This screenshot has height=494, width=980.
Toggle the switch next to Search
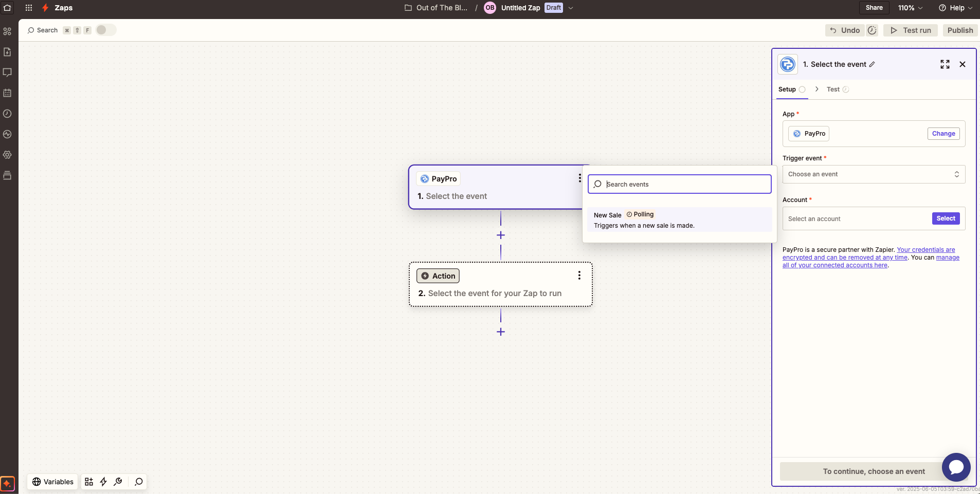(x=106, y=30)
